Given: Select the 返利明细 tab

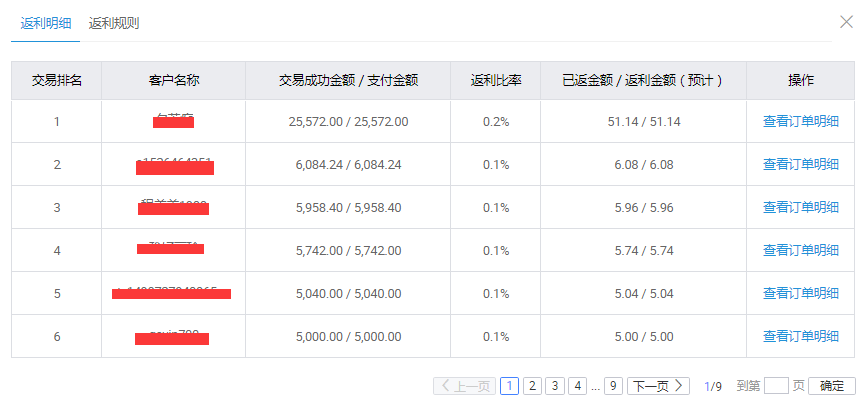Looking at the screenshot, I should point(46,22).
